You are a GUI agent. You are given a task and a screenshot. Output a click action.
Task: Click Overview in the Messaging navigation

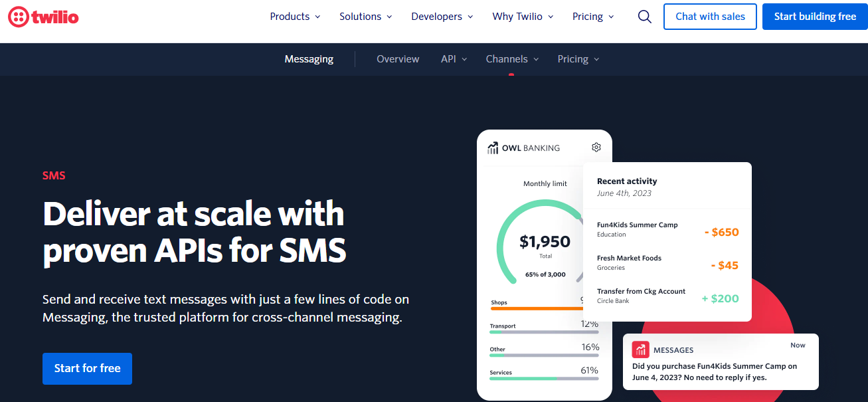pos(397,59)
